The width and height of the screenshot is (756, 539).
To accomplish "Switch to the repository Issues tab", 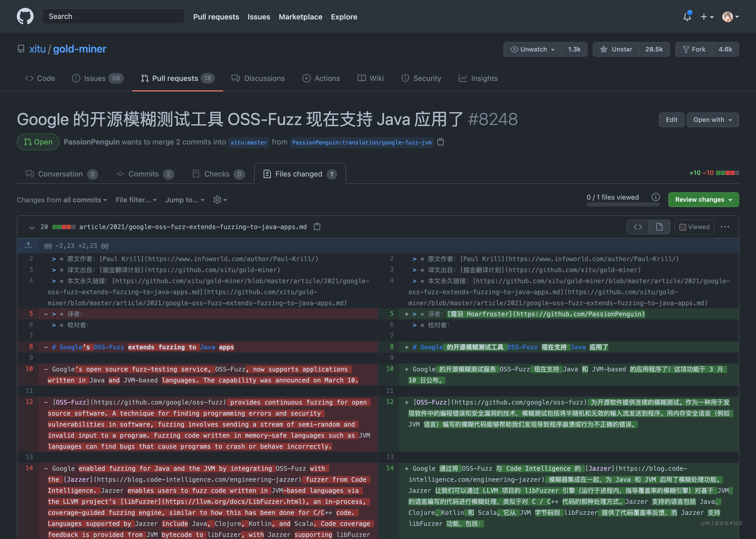I will pyautogui.click(x=97, y=78).
